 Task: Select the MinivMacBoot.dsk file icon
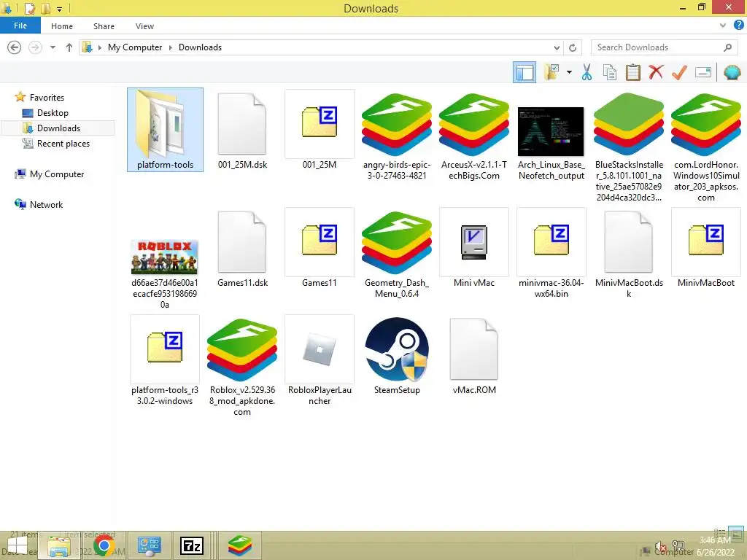(x=628, y=242)
